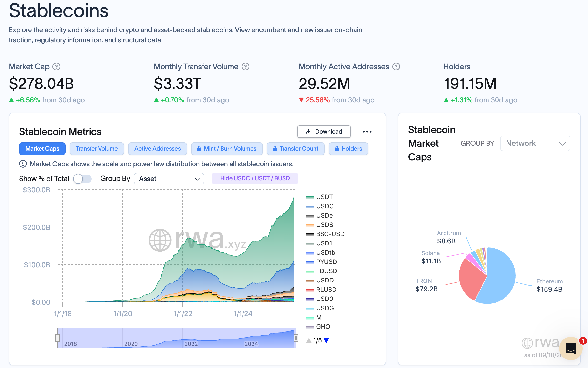Toggle USDT series visibility in legend
This screenshot has height=368, width=588.
tap(324, 197)
